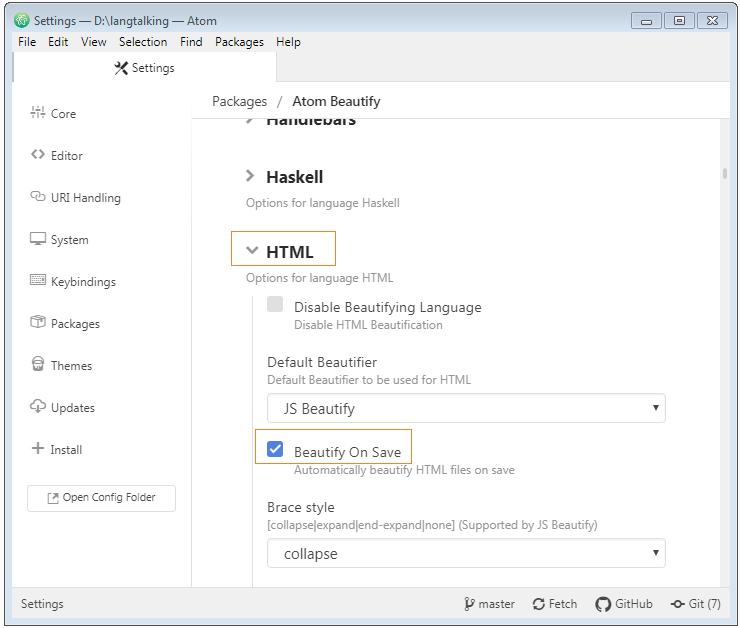This screenshot has height=628, width=740.
Task: Open the Default Beautifier JS Beautify dropdown
Action: tap(466, 408)
